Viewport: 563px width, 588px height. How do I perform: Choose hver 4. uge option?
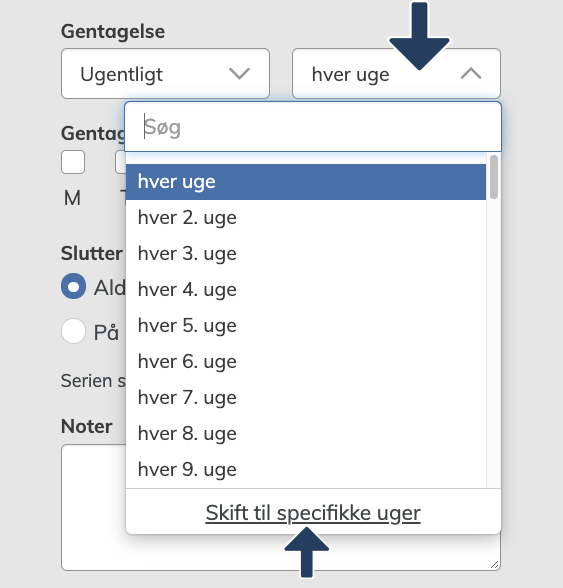[x=306, y=290]
